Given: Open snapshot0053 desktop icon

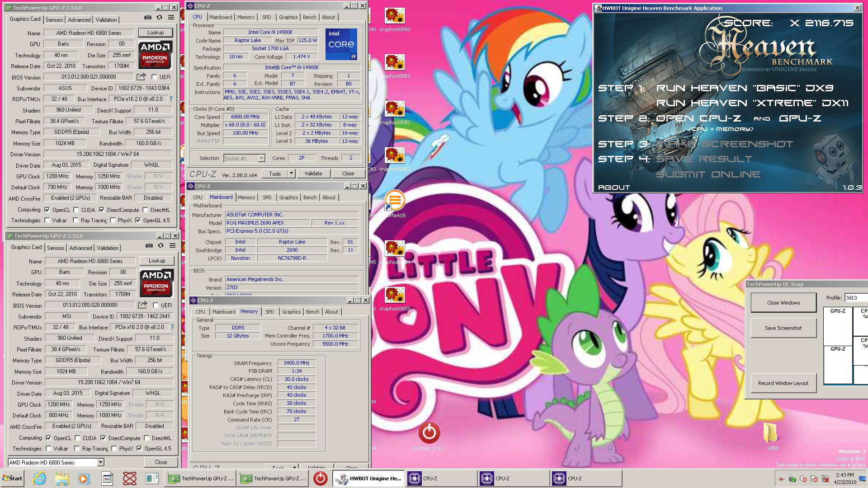Looking at the screenshot, I should (x=395, y=159).
